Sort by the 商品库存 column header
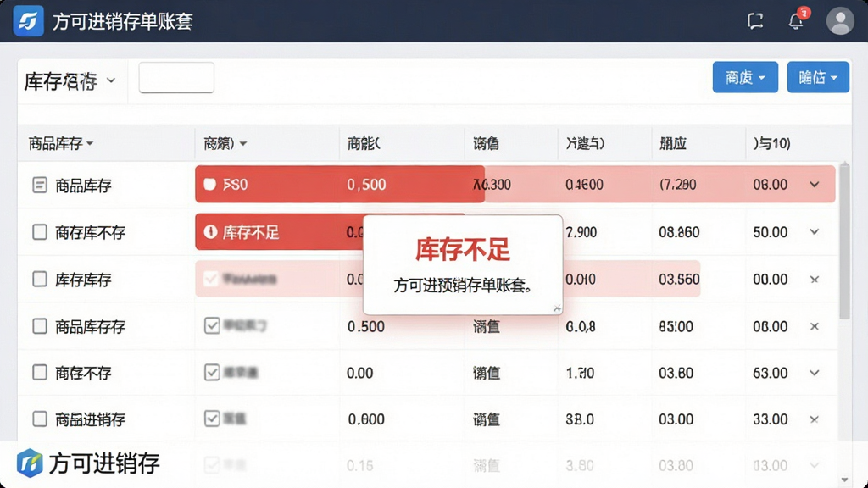The width and height of the screenshot is (868, 488). 61,144
